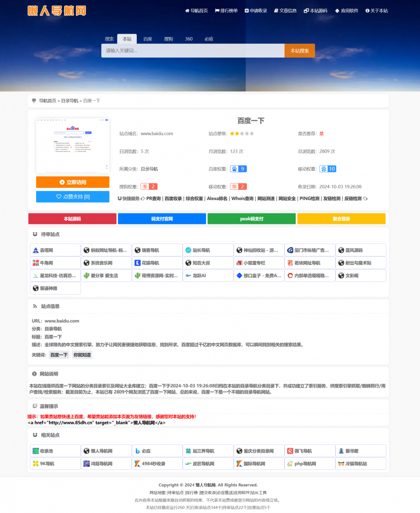Click the 立即访问 button
420x513 pixels.
pos(72,182)
